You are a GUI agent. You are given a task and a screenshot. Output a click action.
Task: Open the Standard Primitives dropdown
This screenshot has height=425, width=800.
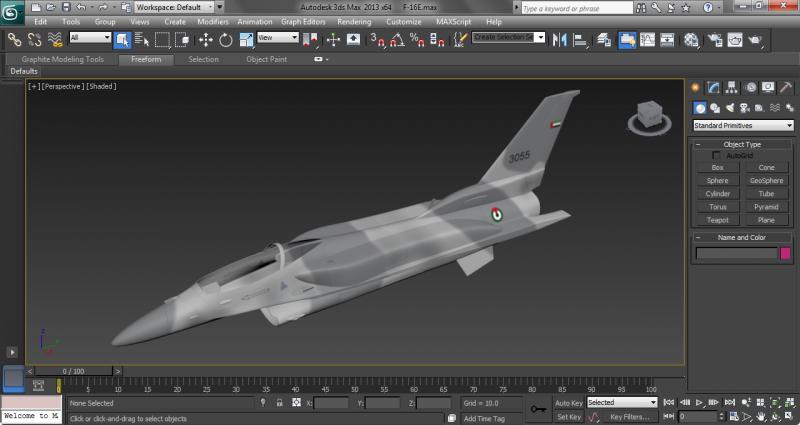[743, 126]
